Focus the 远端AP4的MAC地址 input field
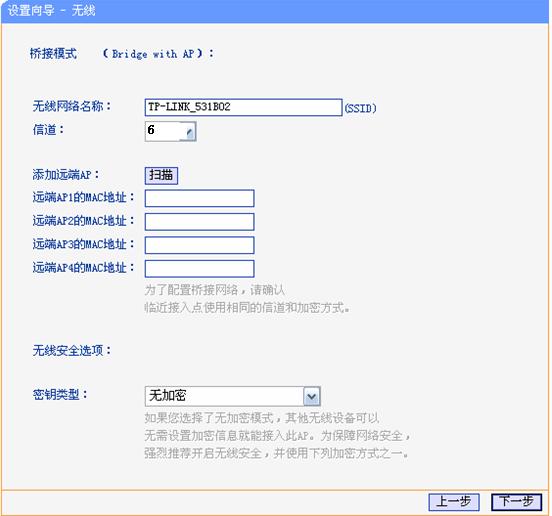552x516 pixels. point(199,269)
